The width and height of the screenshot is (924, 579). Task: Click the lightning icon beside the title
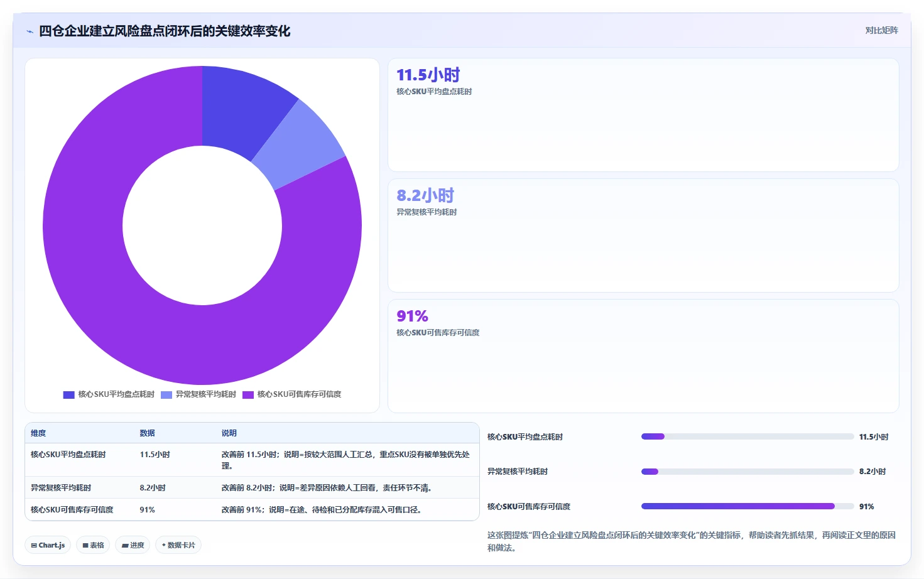[x=30, y=31]
